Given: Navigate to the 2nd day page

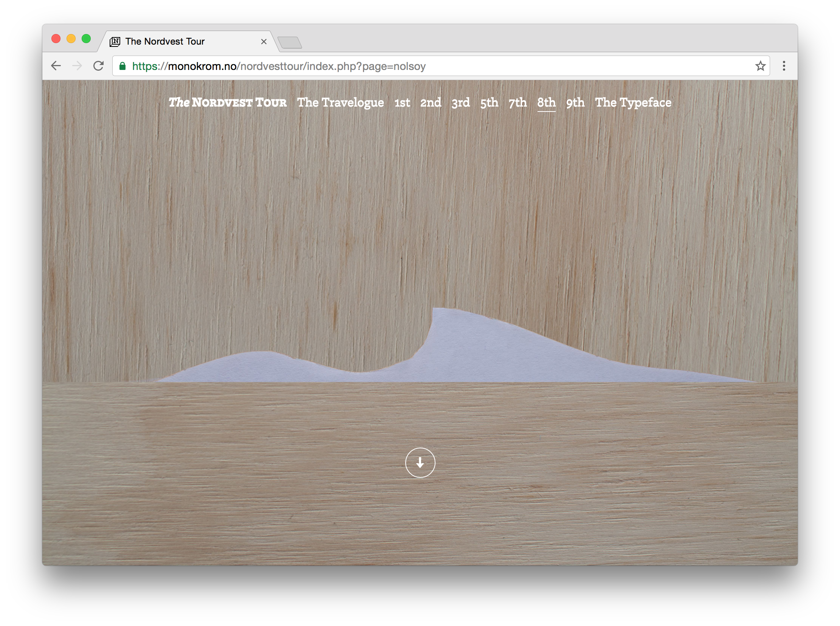Looking at the screenshot, I should click(431, 103).
